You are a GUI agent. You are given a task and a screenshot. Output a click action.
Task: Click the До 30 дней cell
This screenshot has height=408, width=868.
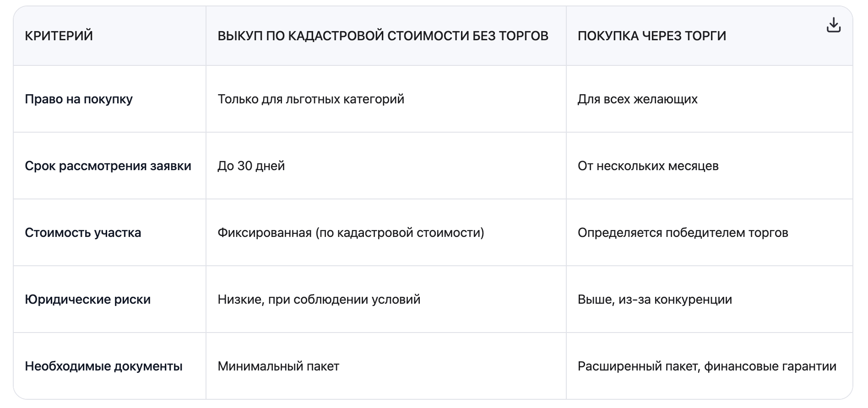tap(251, 166)
